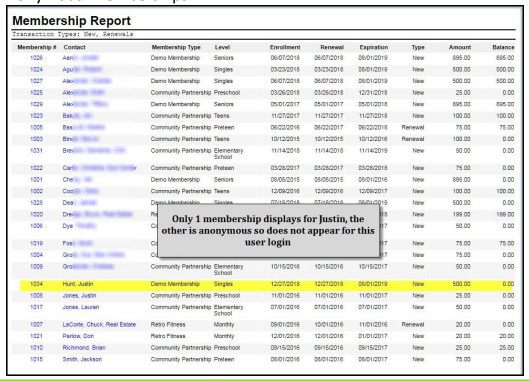Click membership number 1021 link
The width and height of the screenshot is (529, 381).
coord(36,336)
